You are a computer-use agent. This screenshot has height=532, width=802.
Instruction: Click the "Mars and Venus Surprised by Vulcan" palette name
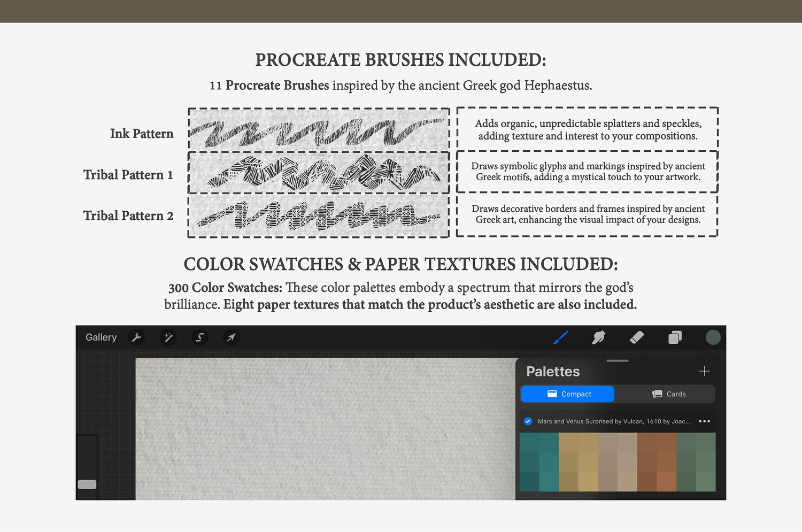[x=614, y=421]
